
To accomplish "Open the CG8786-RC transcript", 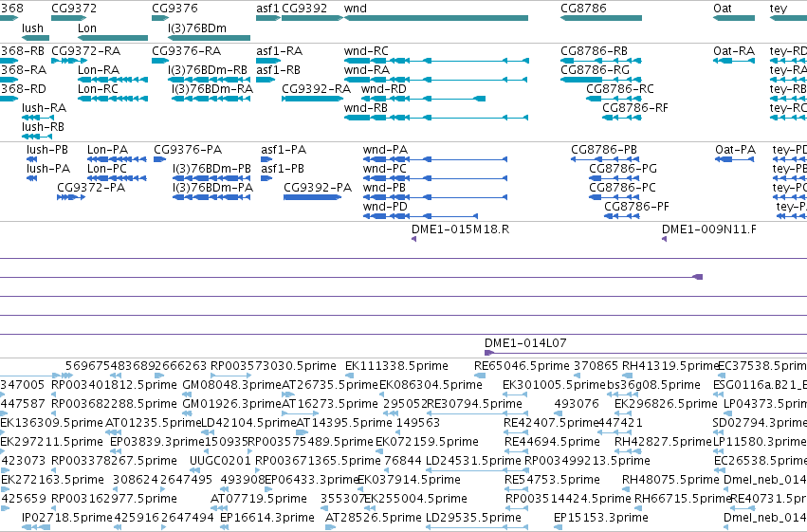I will tap(614, 99).
